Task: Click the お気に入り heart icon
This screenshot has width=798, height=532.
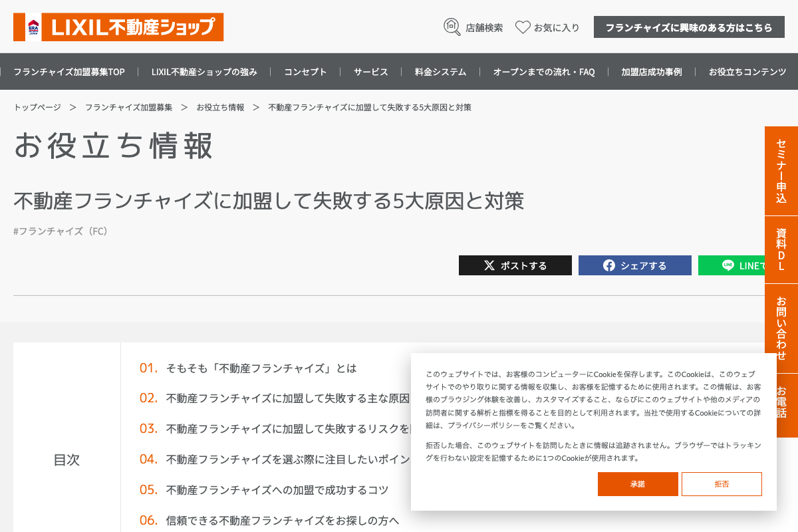Action: point(523,27)
